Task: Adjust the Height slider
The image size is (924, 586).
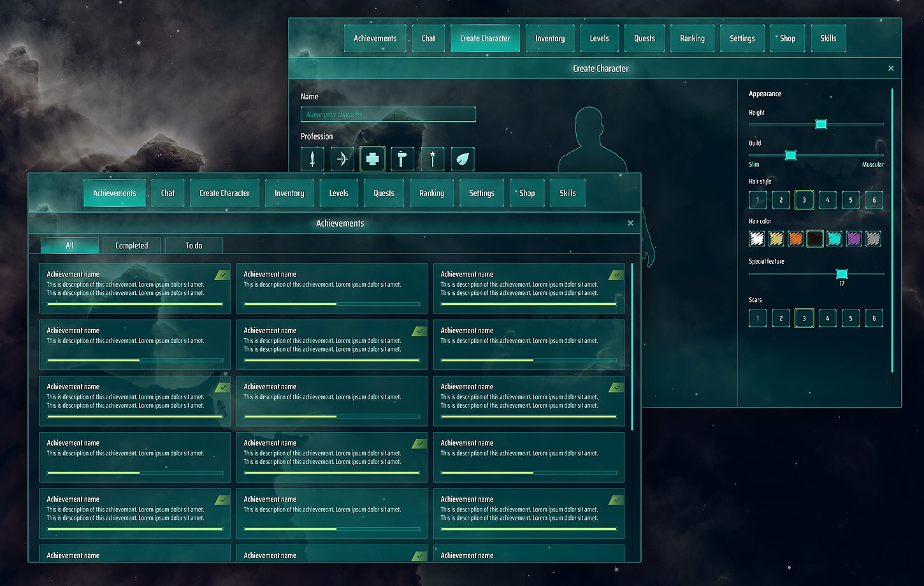Action: pos(821,124)
